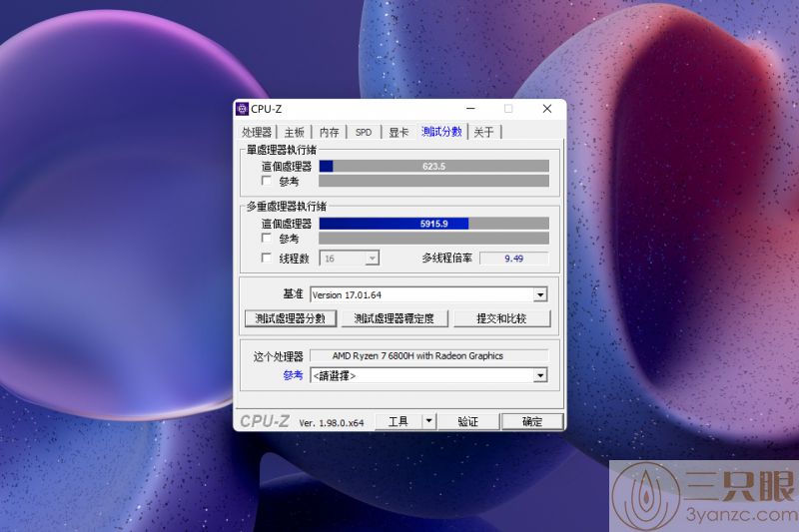The height and width of the screenshot is (532, 799).
Task: Click version text Ver. 1.98.0.x64
Action: (332, 422)
